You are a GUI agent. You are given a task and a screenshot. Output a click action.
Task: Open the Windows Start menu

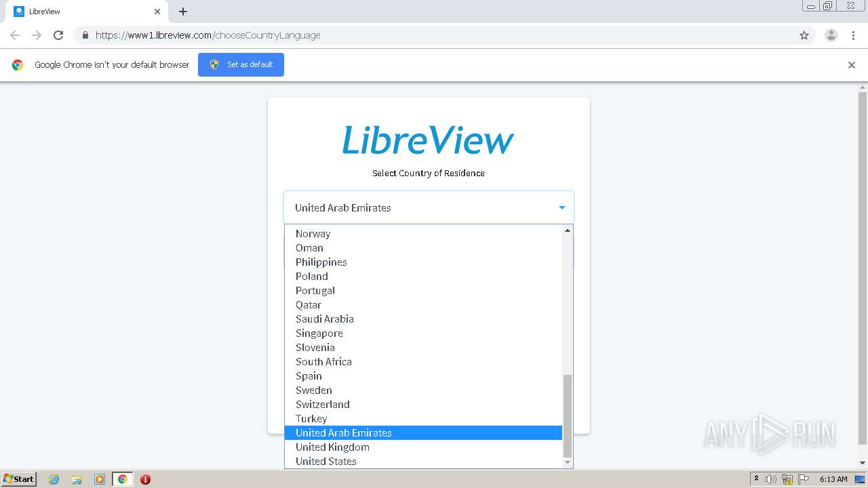[x=19, y=479]
